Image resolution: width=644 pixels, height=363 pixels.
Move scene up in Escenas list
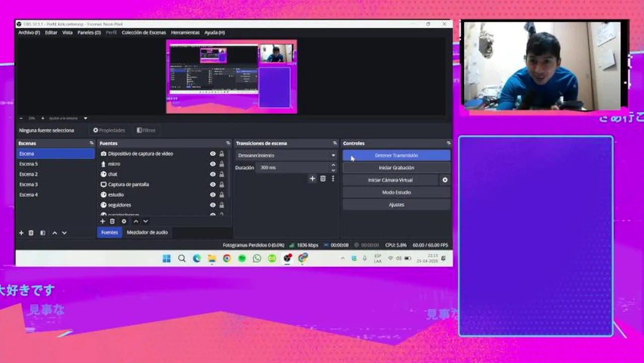pyautogui.click(x=55, y=233)
